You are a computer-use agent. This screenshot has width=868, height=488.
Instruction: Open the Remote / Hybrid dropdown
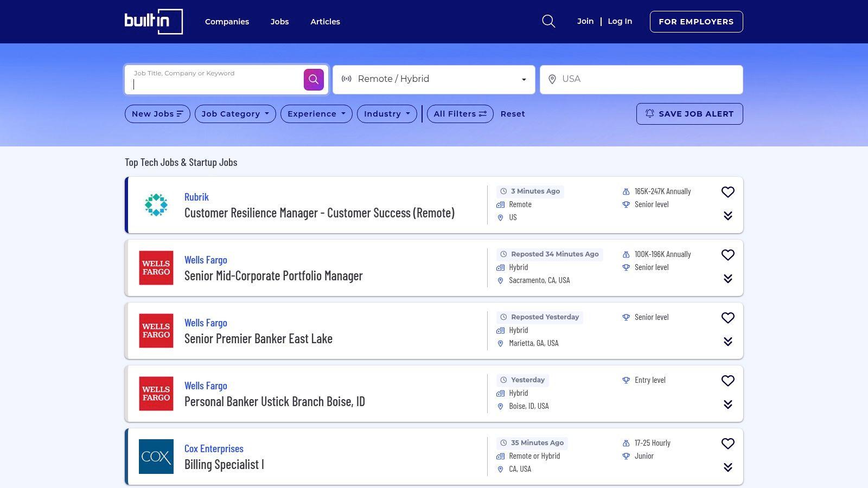[434, 80]
